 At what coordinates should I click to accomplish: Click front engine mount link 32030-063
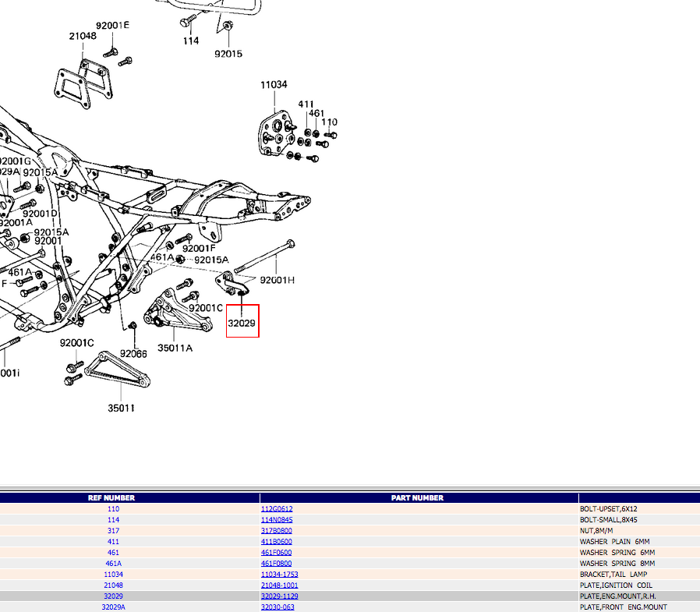[278, 607]
